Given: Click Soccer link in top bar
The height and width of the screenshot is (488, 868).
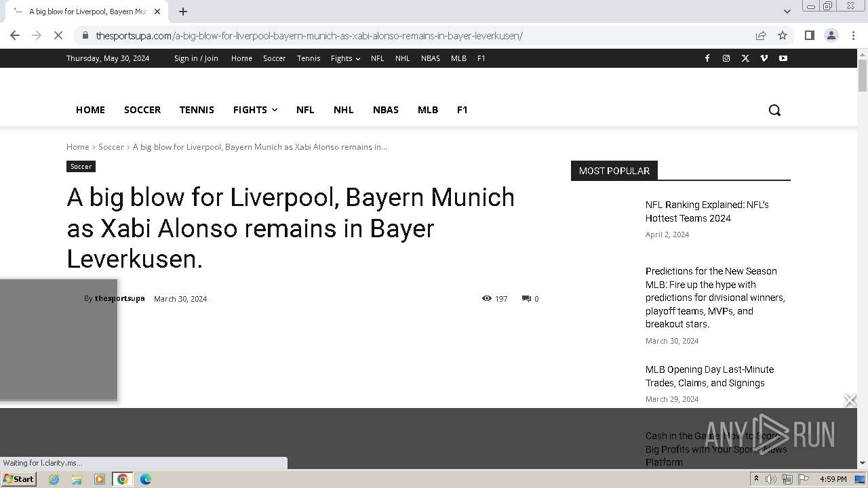Looking at the screenshot, I should (274, 58).
